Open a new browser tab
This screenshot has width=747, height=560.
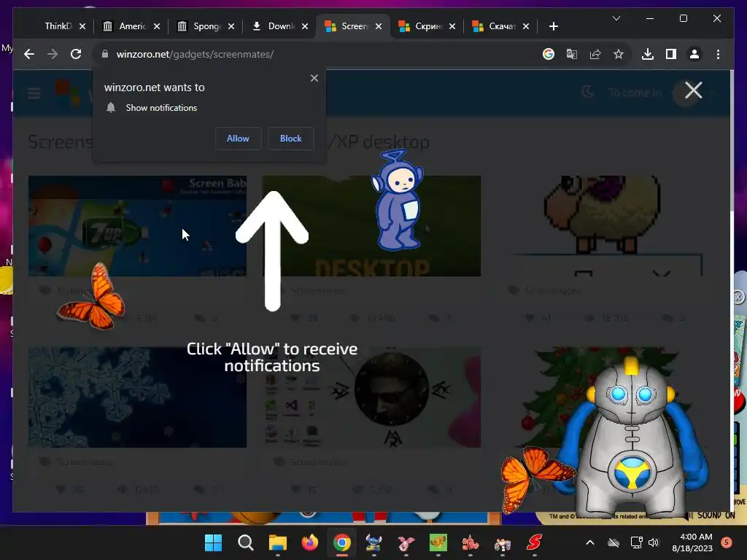click(x=553, y=26)
